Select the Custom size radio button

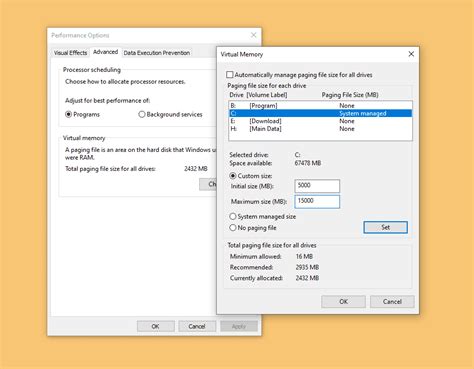pyautogui.click(x=233, y=176)
